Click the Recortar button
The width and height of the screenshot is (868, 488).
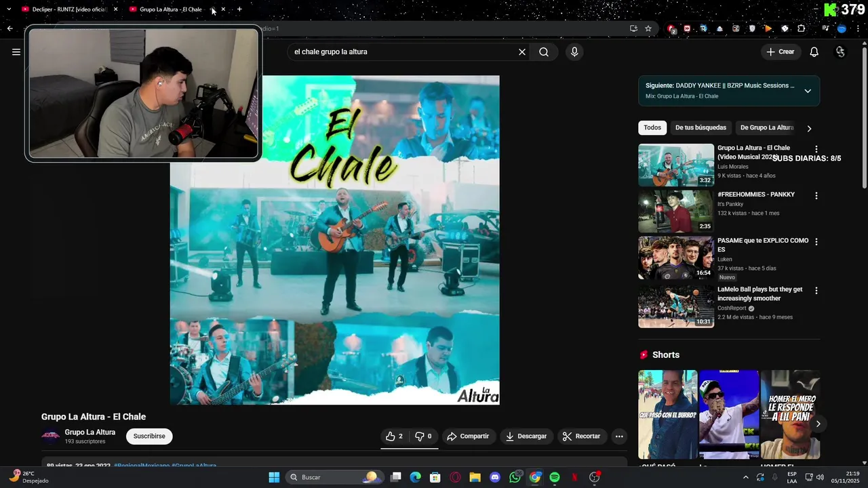pyautogui.click(x=582, y=436)
